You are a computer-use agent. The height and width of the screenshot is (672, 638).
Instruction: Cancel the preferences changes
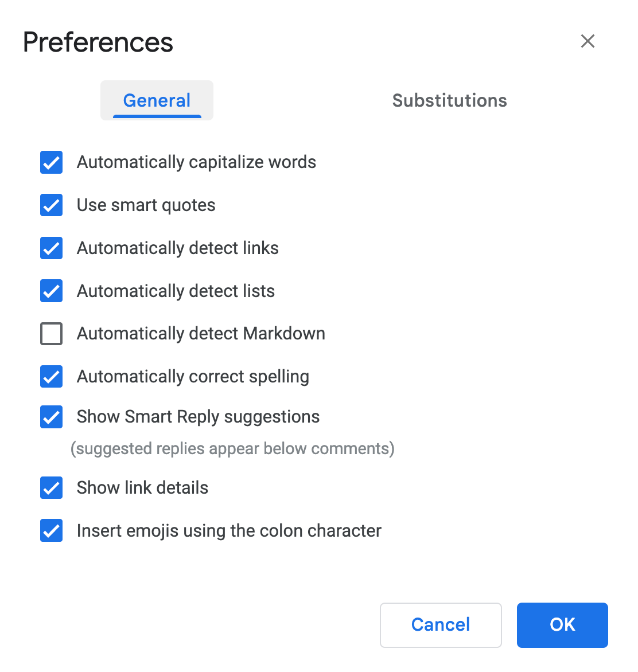(441, 625)
